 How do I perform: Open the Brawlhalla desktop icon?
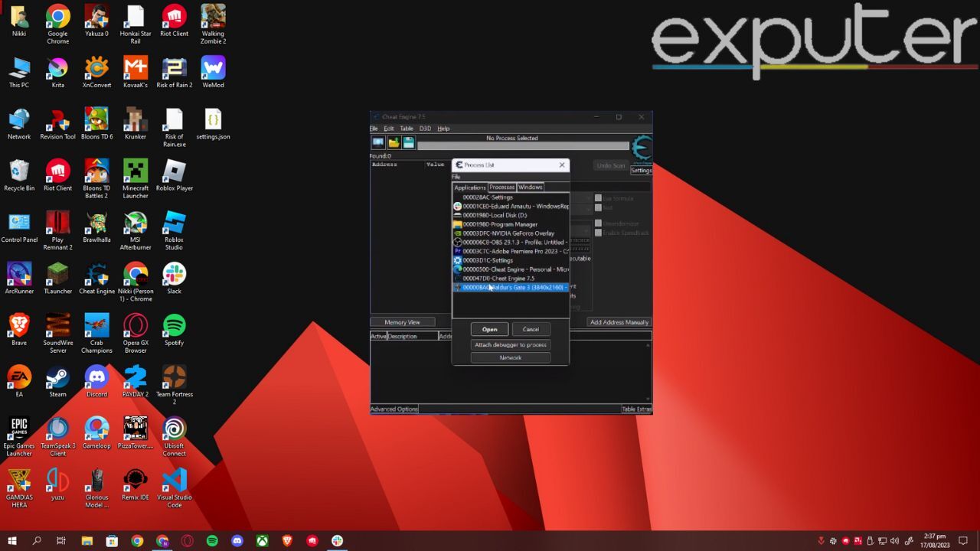tap(96, 227)
